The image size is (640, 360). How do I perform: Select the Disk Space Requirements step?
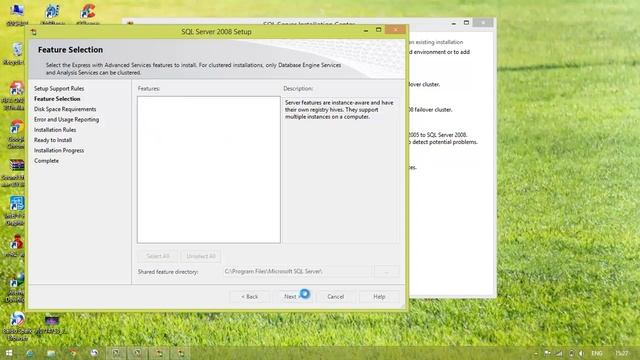65,109
